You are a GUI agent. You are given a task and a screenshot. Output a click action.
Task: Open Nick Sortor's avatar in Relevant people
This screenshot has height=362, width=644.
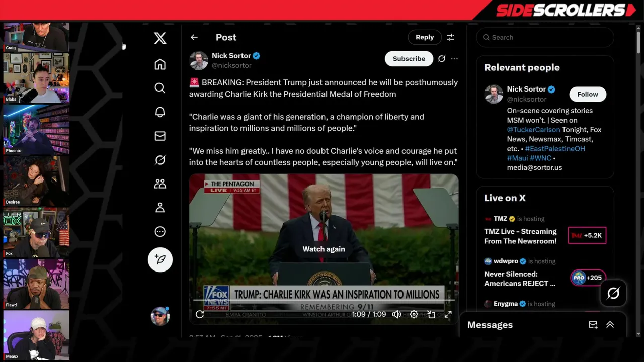(x=494, y=94)
